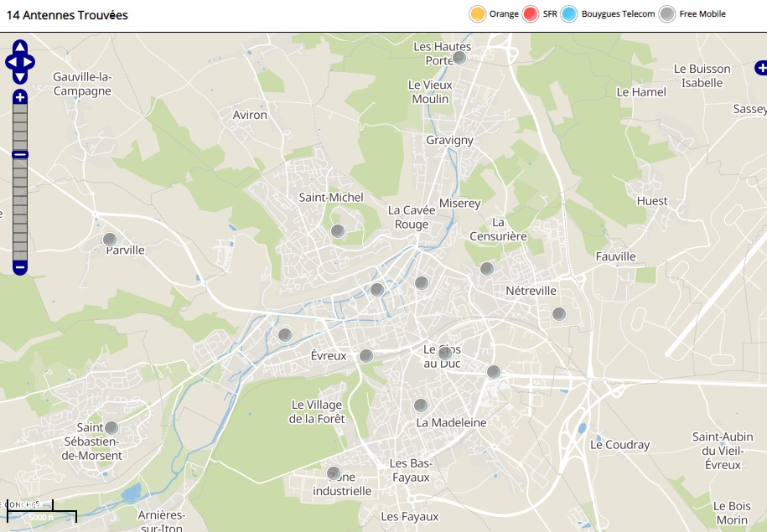Toggle the Bouygues Telecom operator filter

(x=569, y=14)
